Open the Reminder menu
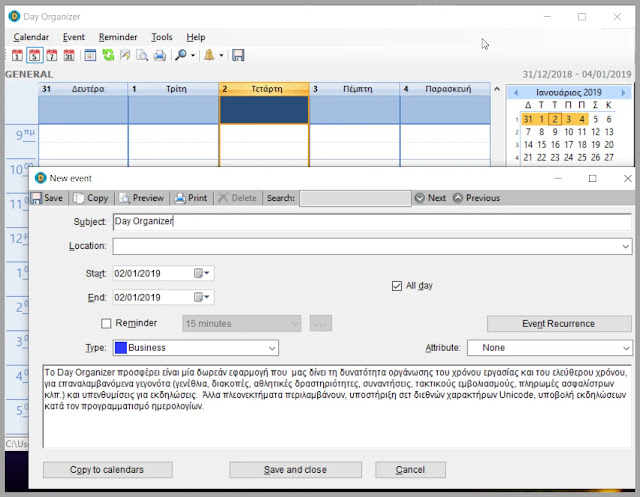This screenshot has width=640, height=497. tap(118, 37)
